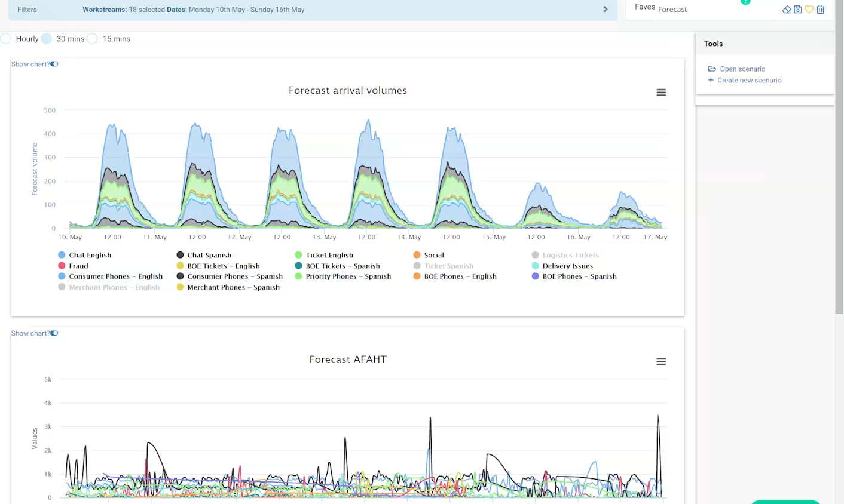This screenshot has height=504, width=844.
Task: Click the eraser clear icon beside Faves
Action: (787, 10)
